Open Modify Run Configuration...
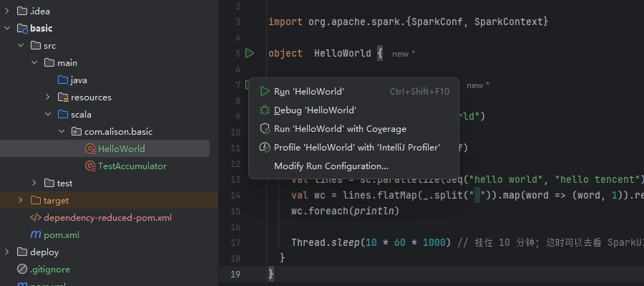Image resolution: width=644 pixels, height=286 pixels. 353,166
